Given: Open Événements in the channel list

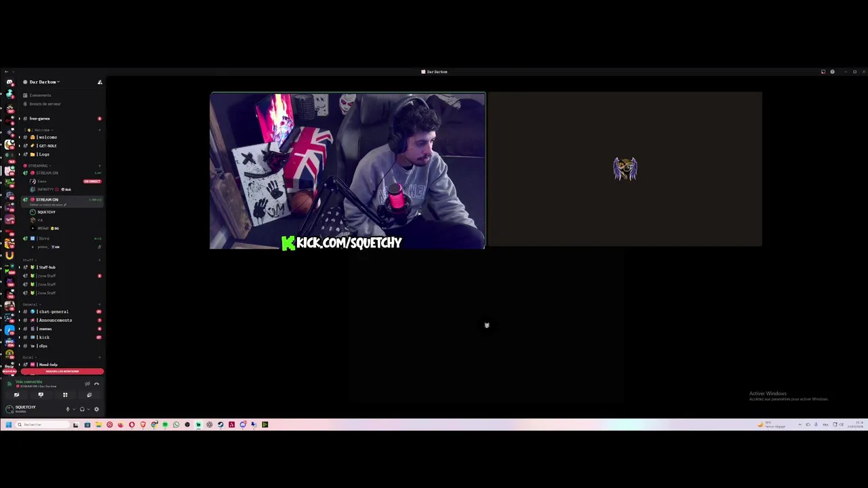Looking at the screenshot, I should (x=40, y=95).
